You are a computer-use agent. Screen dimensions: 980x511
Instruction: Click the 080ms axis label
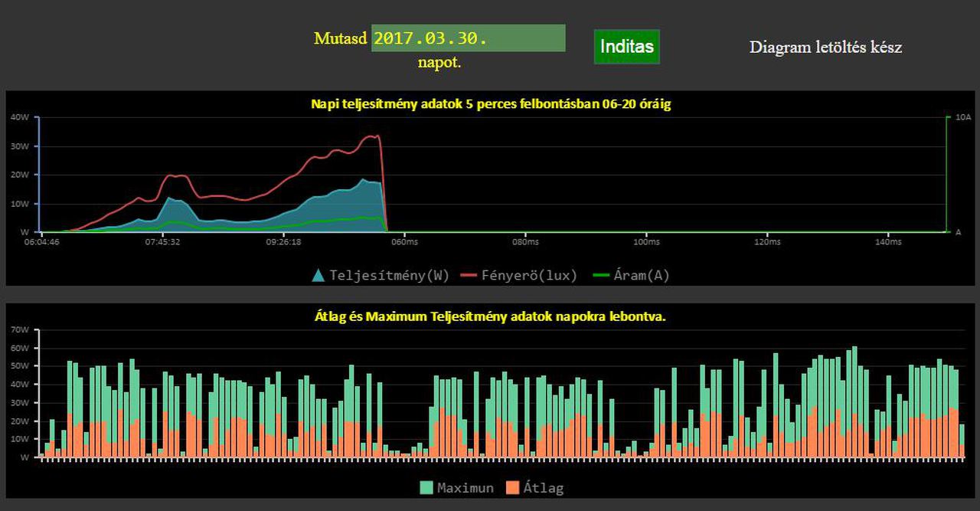tap(526, 242)
